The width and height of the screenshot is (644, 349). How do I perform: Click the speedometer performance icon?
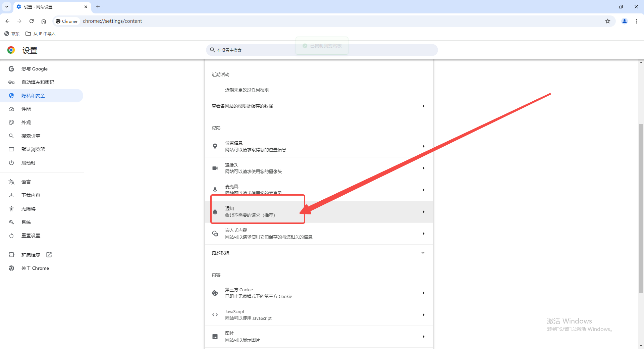(11, 109)
